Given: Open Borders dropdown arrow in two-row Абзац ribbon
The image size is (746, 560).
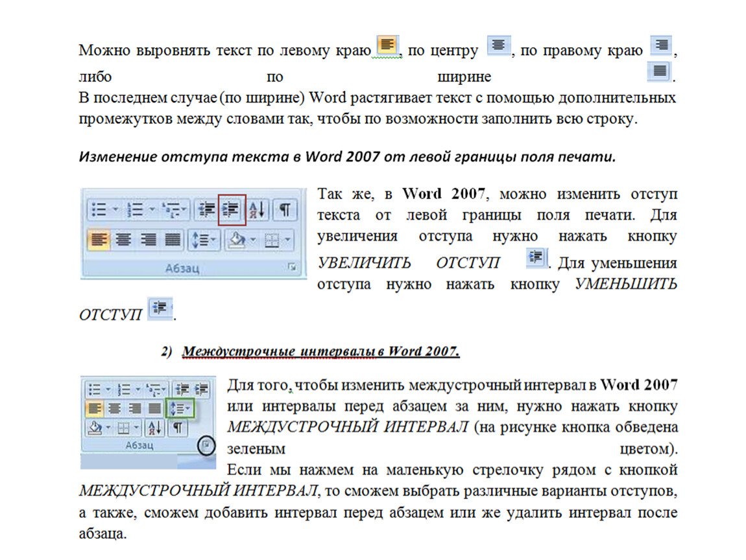Looking at the screenshot, I should (287, 240).
